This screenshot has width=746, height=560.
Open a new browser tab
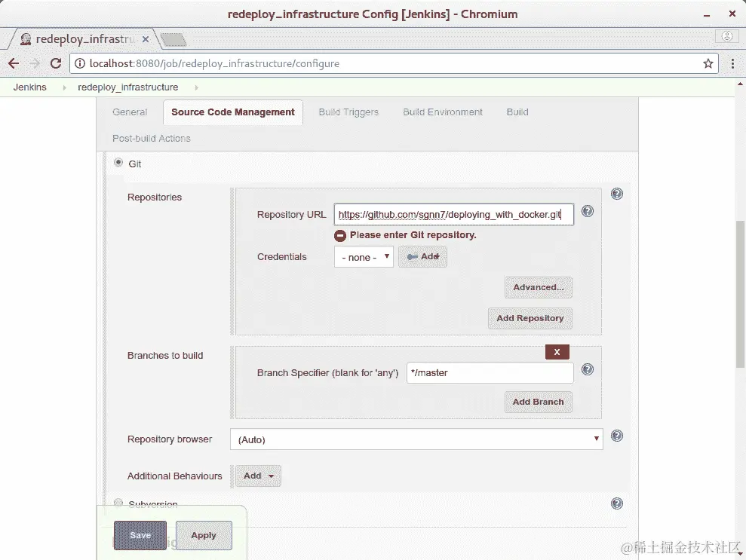point(173,39)
